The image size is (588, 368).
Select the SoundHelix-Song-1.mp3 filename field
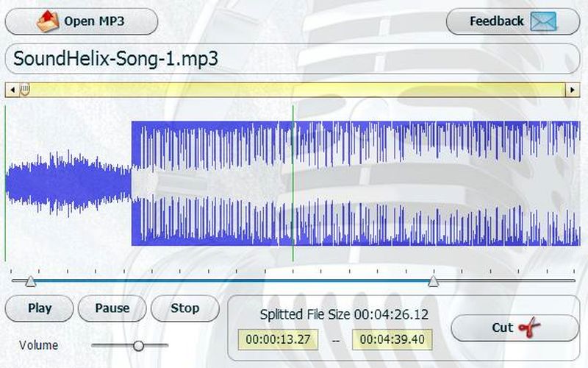pos(293,59)
